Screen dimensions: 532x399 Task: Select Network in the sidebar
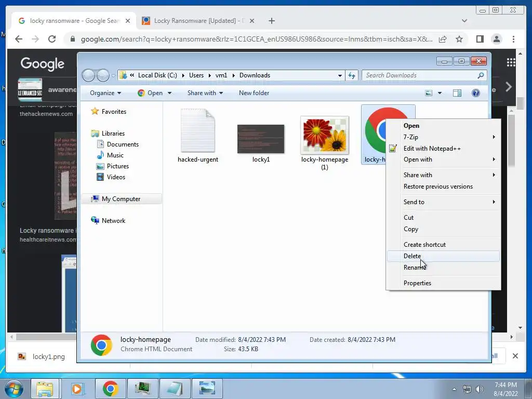pos(113,220)
